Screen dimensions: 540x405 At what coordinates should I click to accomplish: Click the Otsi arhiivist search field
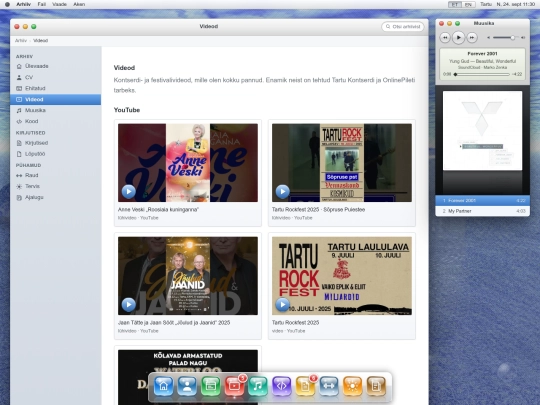click(403, 27)
